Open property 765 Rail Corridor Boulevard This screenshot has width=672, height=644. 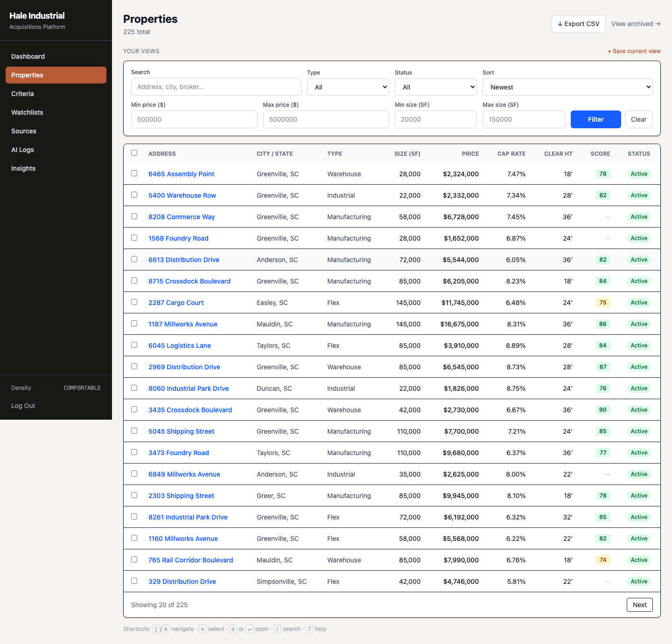click(191, 560)
